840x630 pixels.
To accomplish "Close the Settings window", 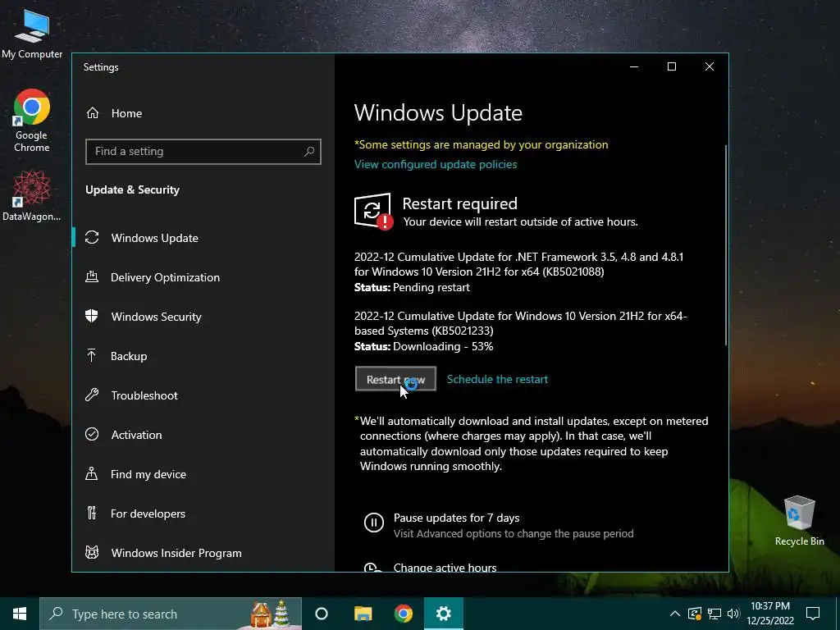I will click(710, 66).
